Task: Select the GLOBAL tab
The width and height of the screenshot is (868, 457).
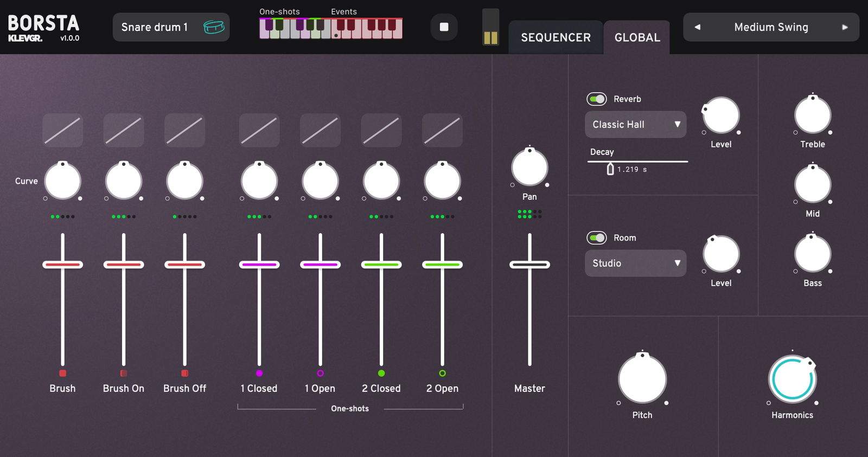Action: pyautogui.click(x=637, y=37)
